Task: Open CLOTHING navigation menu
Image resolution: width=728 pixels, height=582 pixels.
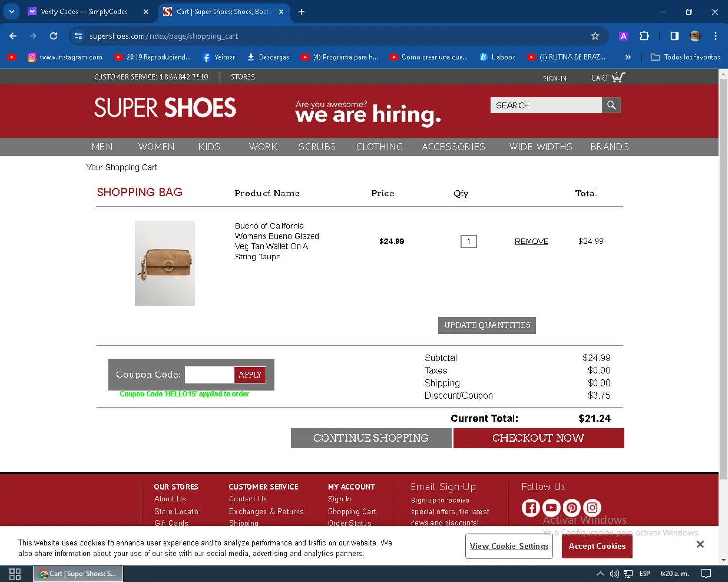Action: [x=380, y=147]
